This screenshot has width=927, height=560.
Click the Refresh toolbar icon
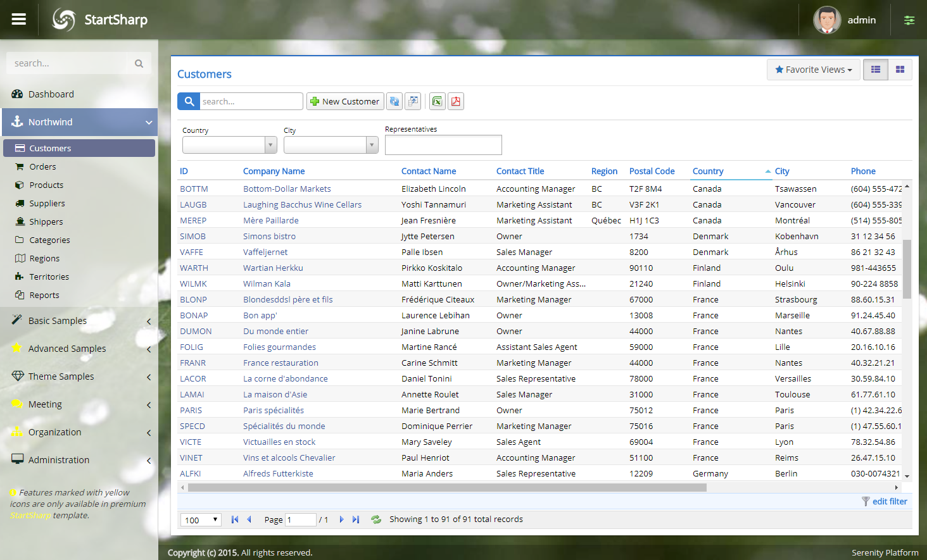394,101
